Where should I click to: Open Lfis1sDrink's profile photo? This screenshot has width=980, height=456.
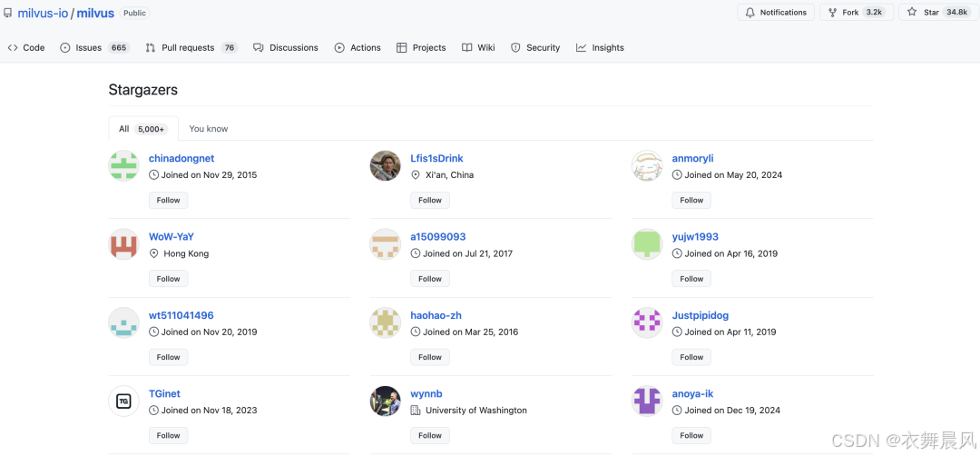385,165
